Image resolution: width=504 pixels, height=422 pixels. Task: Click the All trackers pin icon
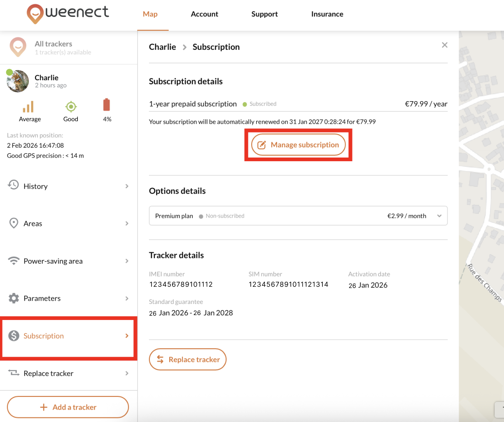coord(18,47)
